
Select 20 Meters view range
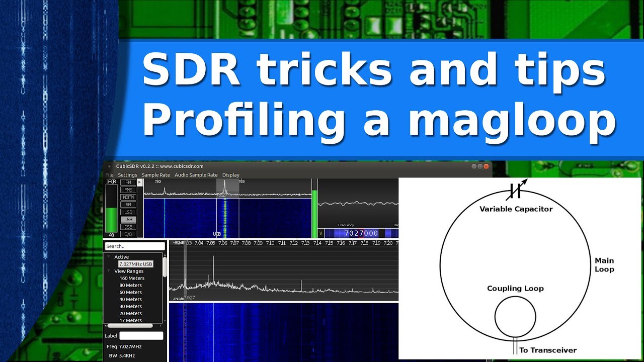coord(130,313)
